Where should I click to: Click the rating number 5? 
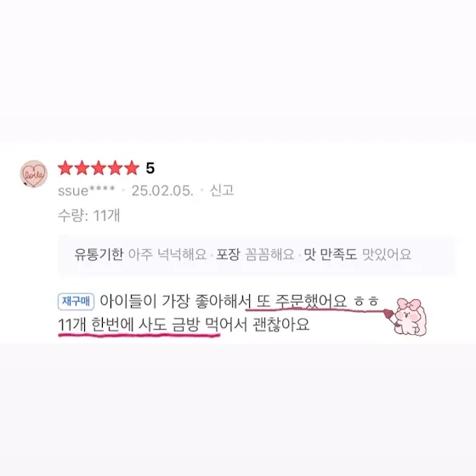150,168
